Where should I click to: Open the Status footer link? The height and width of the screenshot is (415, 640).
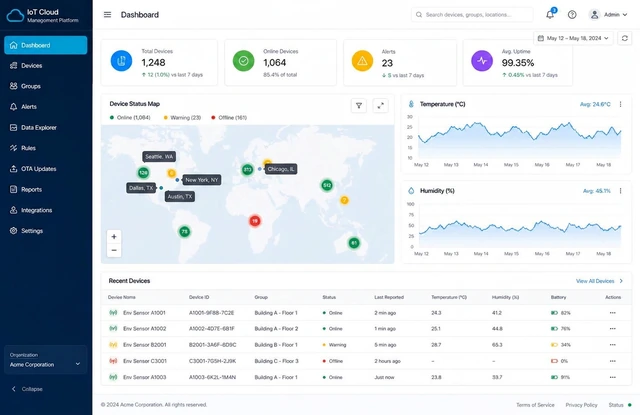coord(620,405)
